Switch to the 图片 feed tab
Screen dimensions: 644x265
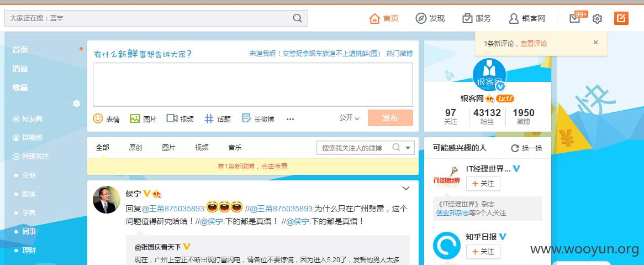tap(169, 147)
